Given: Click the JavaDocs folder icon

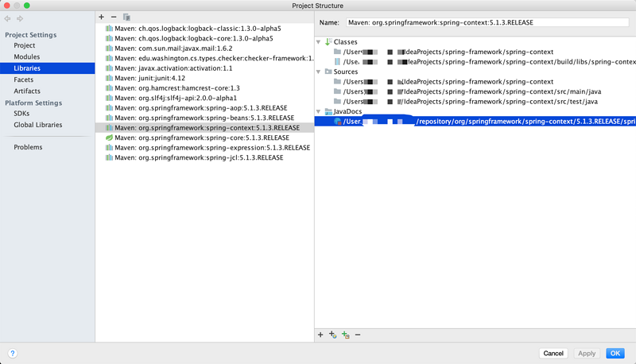Looking at the screenshot, I should 328,111.
